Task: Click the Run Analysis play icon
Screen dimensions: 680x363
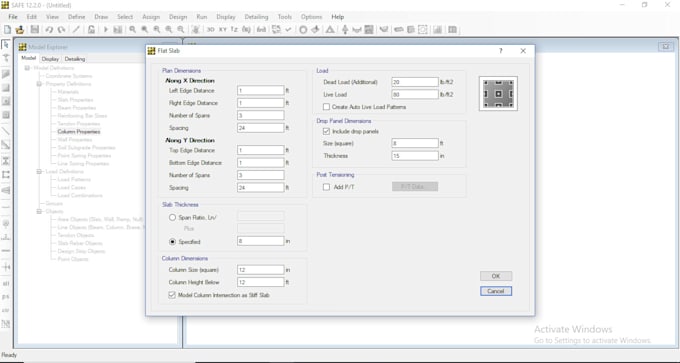Action: click(x=105, y=29)
